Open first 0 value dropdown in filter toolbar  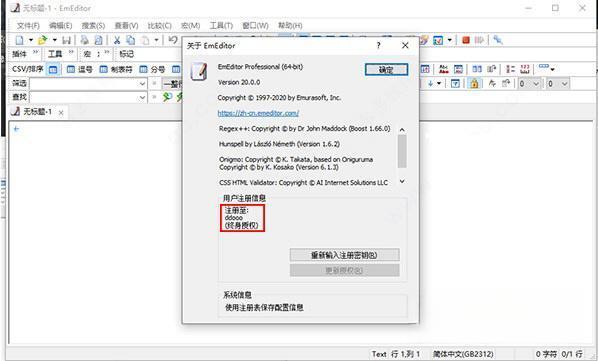pyautogui.click(x=536, y=83)
